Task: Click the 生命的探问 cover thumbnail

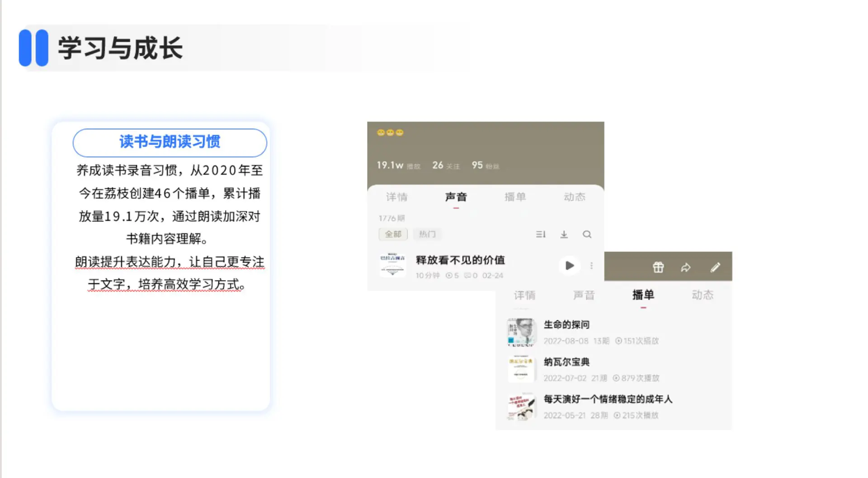Action: pos(521,332)
